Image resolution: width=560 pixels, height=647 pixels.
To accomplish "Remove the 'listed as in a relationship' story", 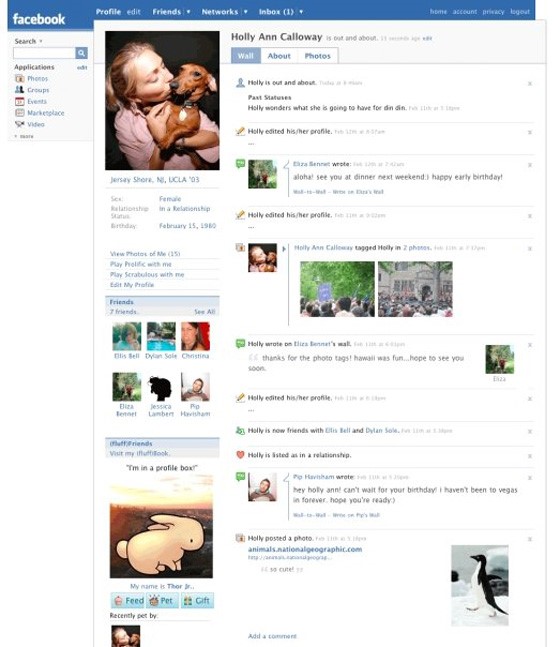I will tap(529, 456).
